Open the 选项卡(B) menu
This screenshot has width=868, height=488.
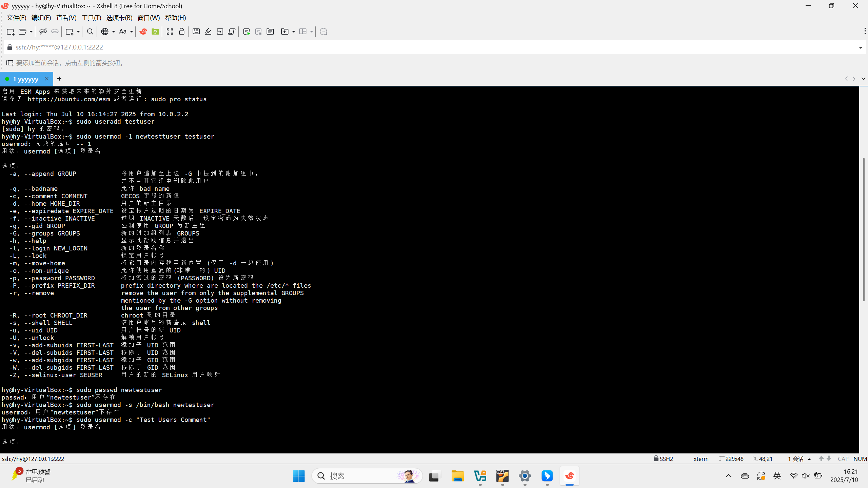[x=119, y=18]
